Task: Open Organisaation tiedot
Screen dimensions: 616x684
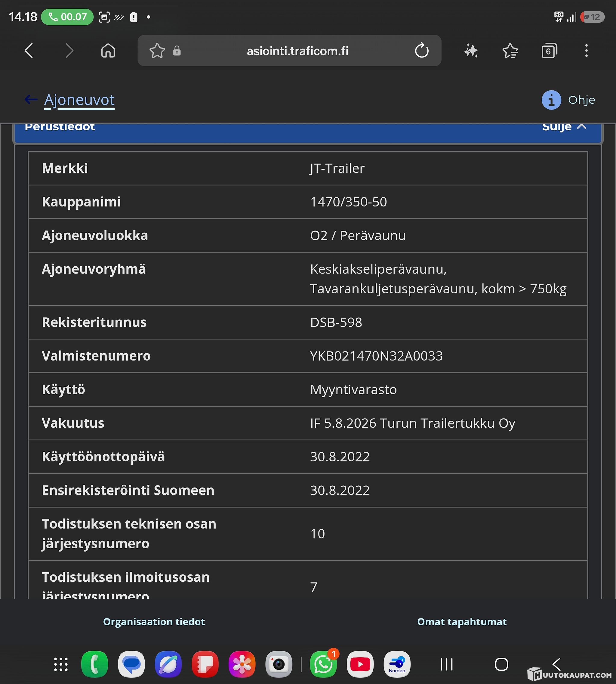Action: pyautogui.click(x=154, y=622)
